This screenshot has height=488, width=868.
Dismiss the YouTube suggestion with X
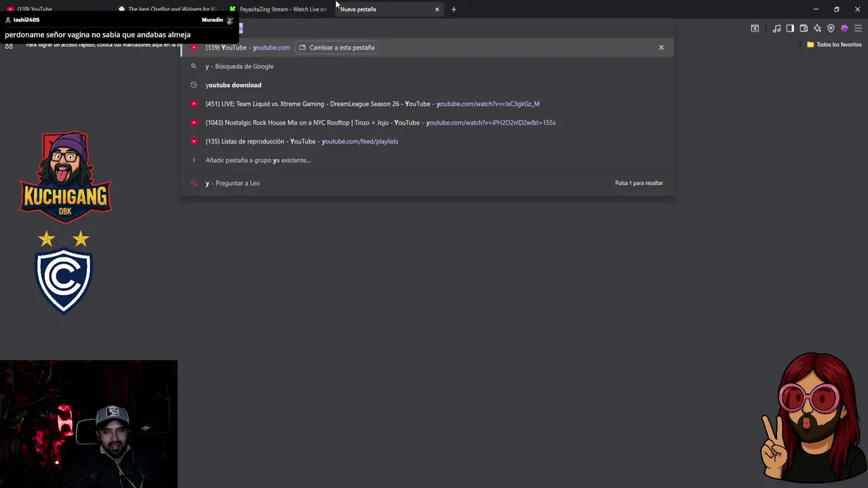tap(661, 47)
